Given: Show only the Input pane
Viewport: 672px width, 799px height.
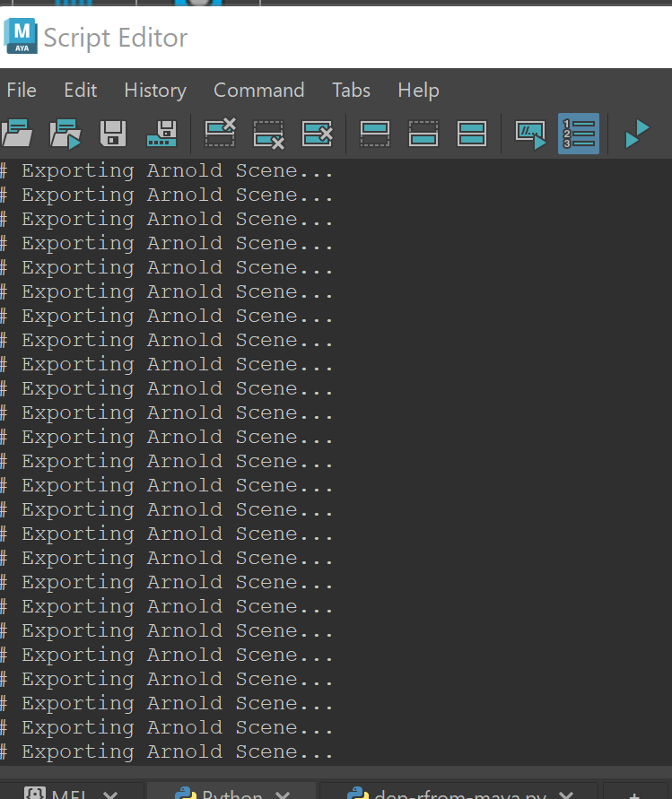Looking at the screenshot, I should click(423, 134).
